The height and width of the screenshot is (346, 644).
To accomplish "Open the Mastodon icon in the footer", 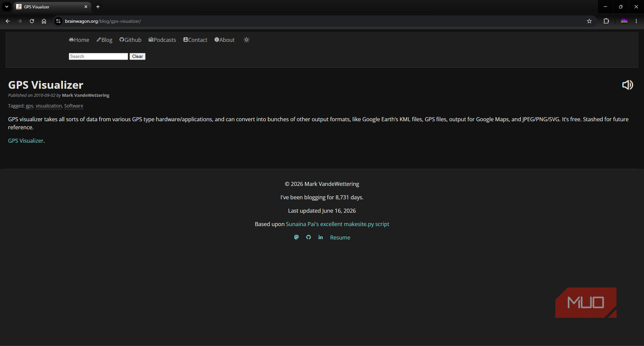I will pyautogui.click(x=296, y=237).
